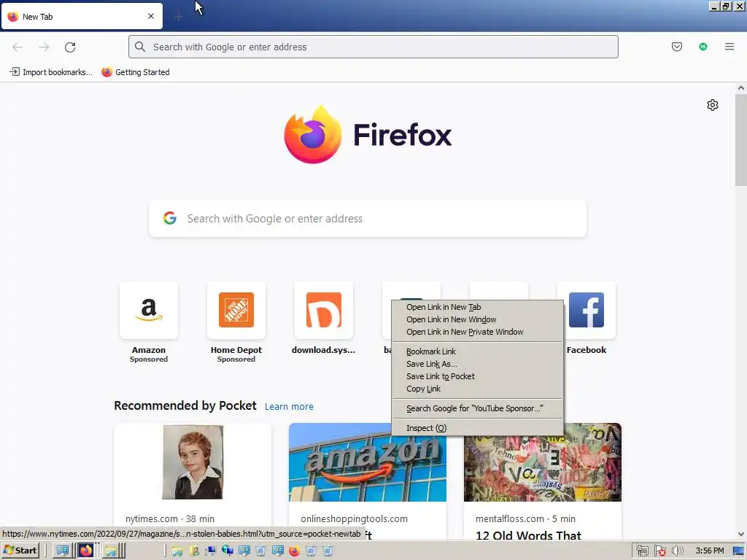Open the Windows Start button

[20, 551]
